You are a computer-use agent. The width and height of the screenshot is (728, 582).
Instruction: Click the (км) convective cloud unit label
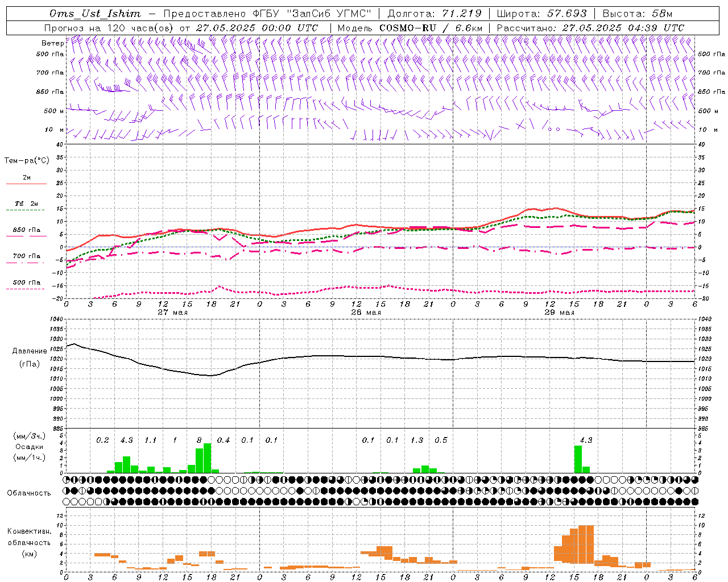point(29,554)
